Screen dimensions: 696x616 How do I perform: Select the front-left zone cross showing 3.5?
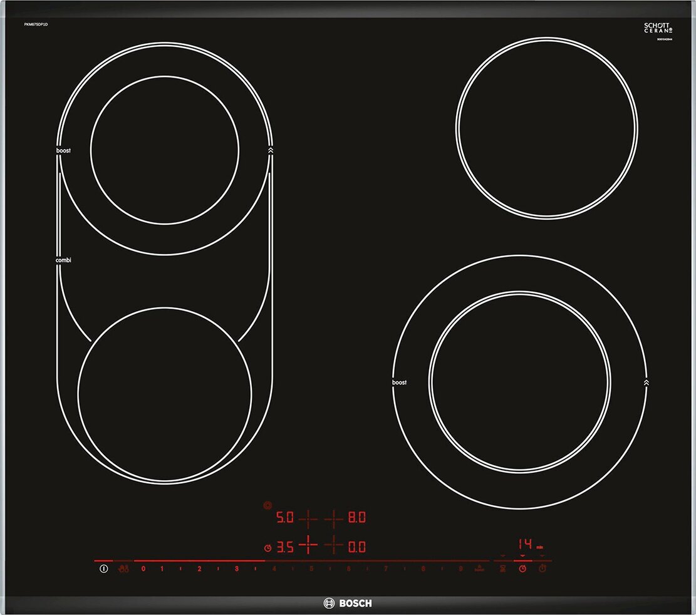(x=308, y=546)
